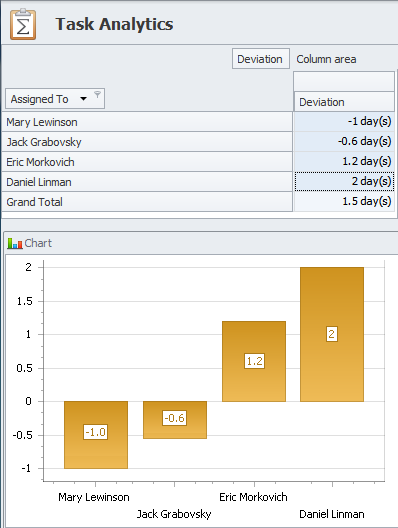Select the Mary Lewinson row header

(x=147, y=122)
